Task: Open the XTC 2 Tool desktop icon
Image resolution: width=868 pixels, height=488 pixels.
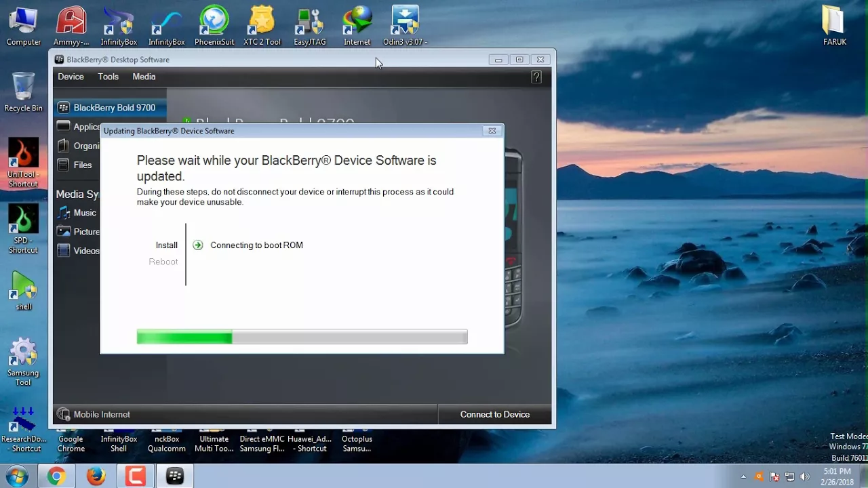Action: [x=262, y=26]
